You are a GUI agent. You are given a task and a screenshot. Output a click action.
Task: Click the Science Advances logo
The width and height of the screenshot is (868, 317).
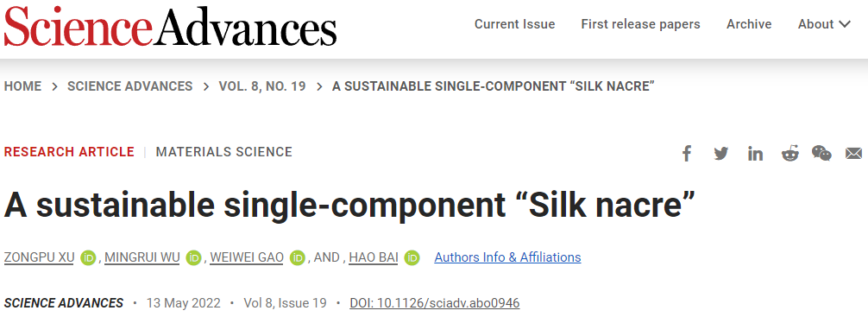pyautogui.click(x=171, y=27)
